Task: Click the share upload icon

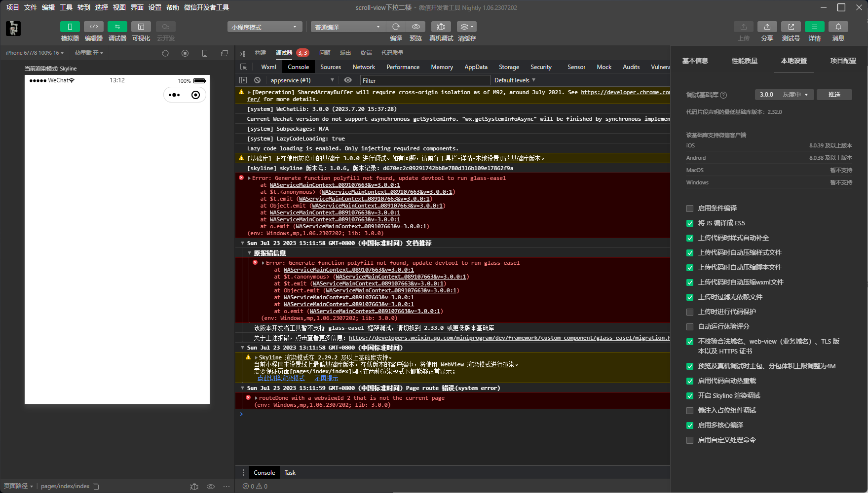Action: tap(767, 27)
